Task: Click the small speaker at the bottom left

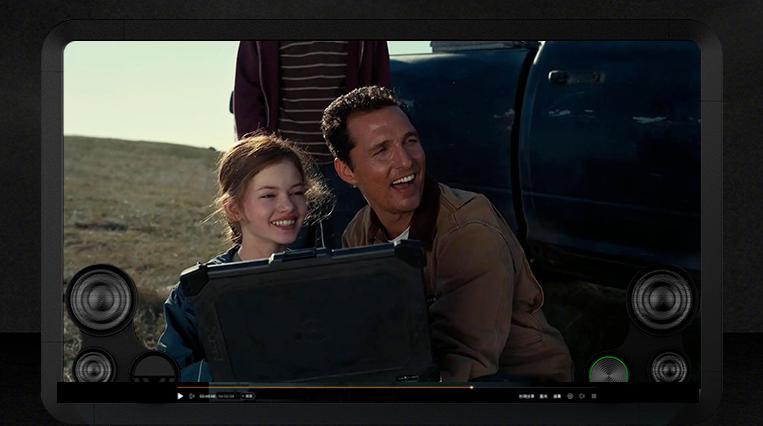Action: coord(94,367)
